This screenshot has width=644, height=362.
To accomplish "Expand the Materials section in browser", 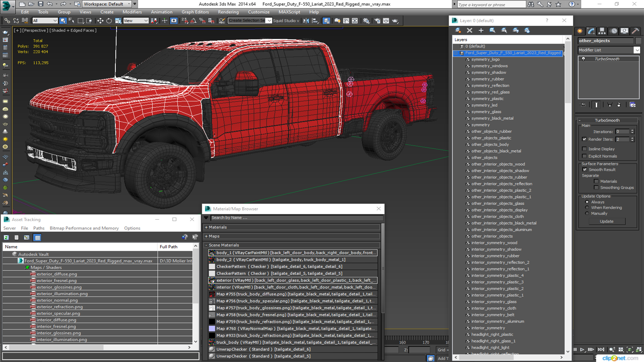I will 218,227.
